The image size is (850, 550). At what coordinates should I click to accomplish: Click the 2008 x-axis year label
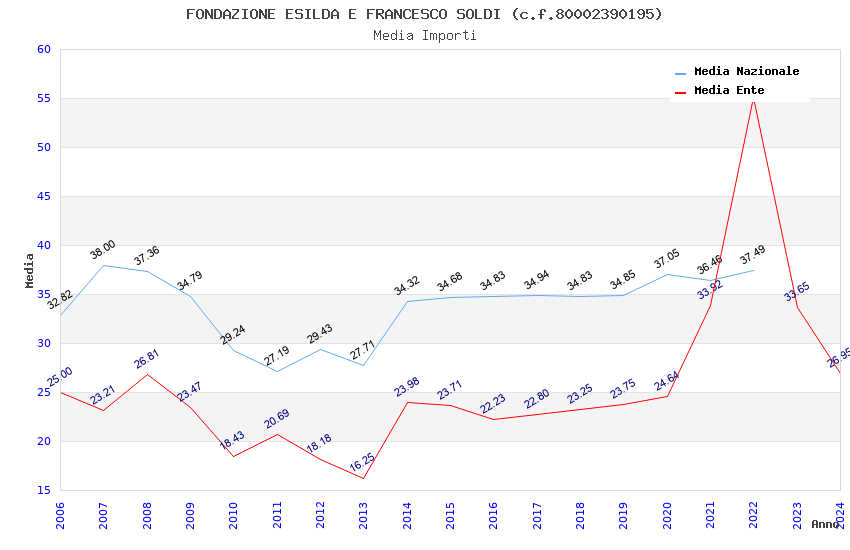tap(146, 515)
